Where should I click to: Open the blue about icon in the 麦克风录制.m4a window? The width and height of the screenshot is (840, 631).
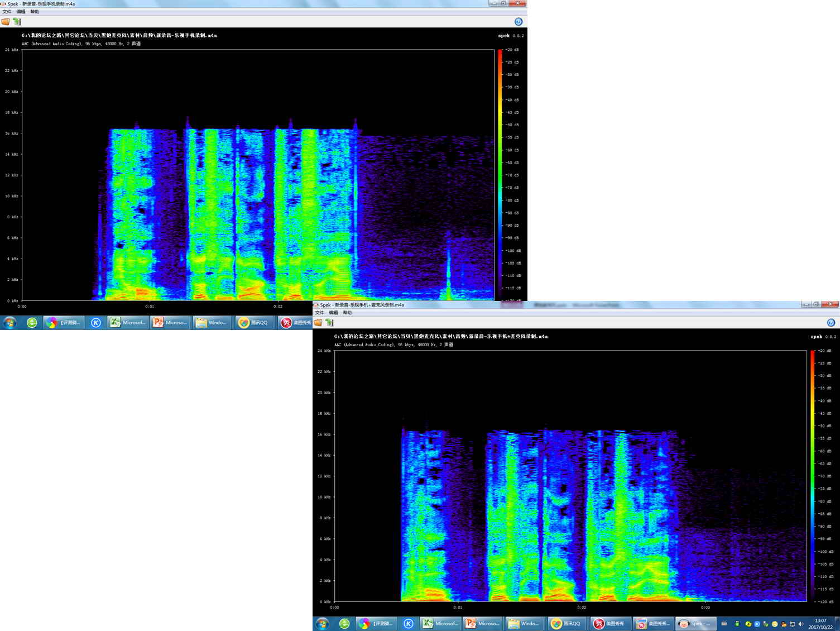pyautogui.click(x=831, y=323)
